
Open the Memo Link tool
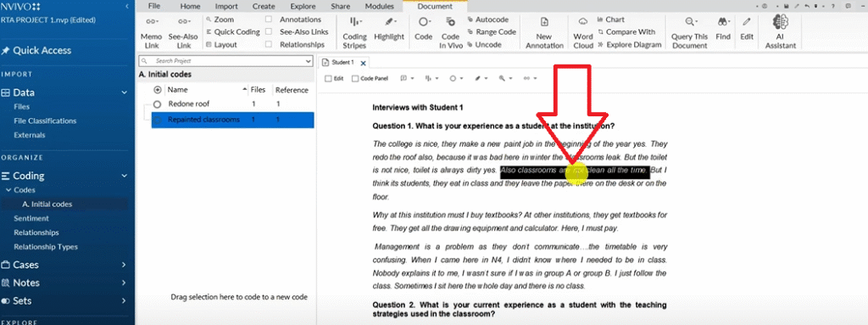[x=151, y=32]
